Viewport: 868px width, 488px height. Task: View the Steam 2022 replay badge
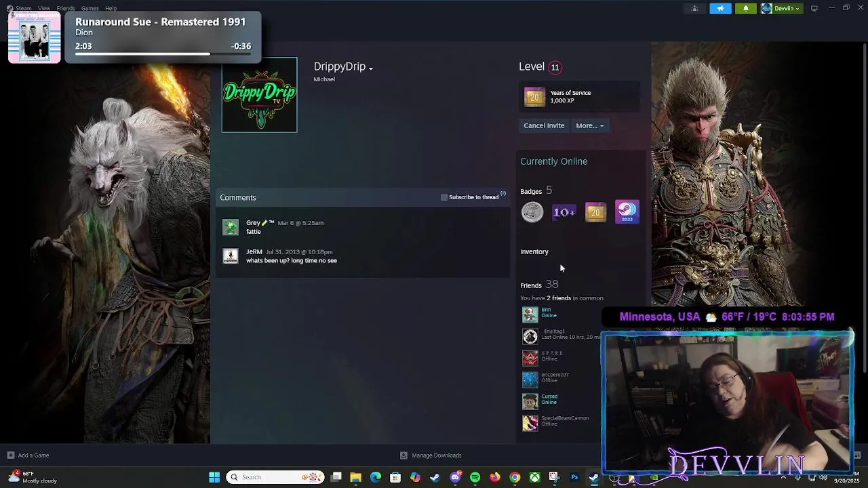pyautogui.click(x=627, y=212)
